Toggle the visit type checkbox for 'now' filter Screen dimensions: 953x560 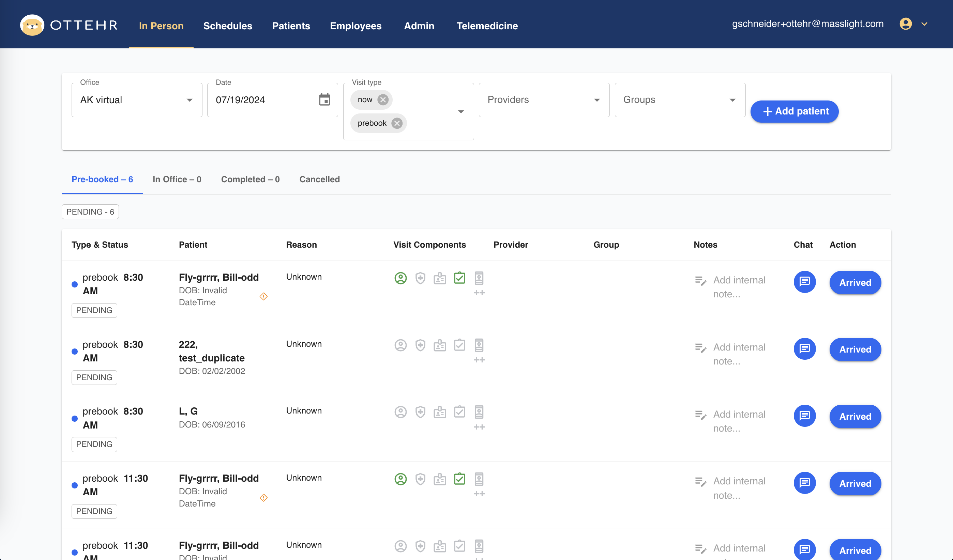(383, 99)
